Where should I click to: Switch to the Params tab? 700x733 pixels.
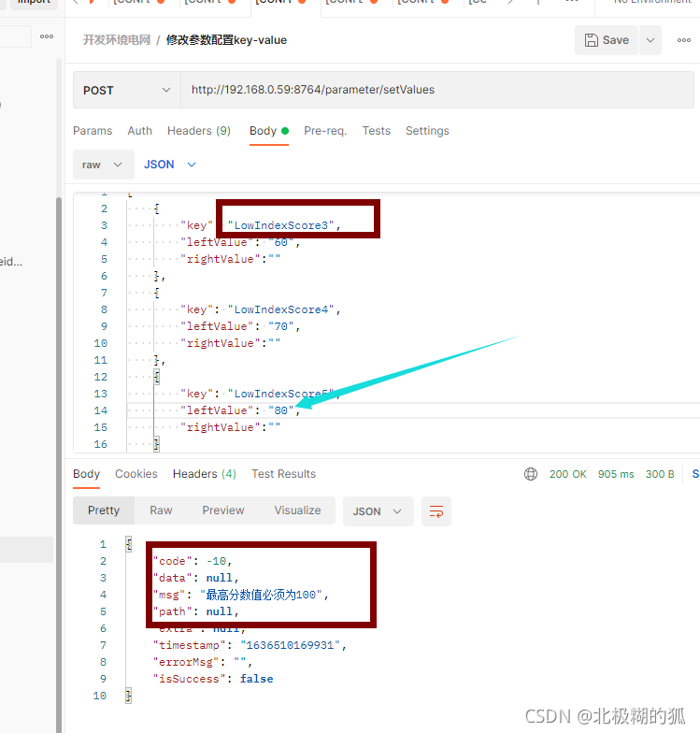click(x=93, y=131)
